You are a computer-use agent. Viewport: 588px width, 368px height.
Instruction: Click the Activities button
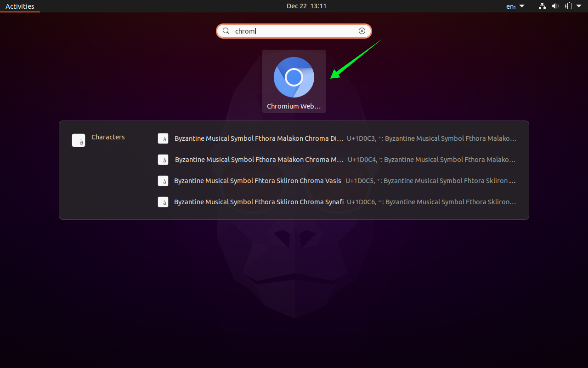[x=20, y=6]
